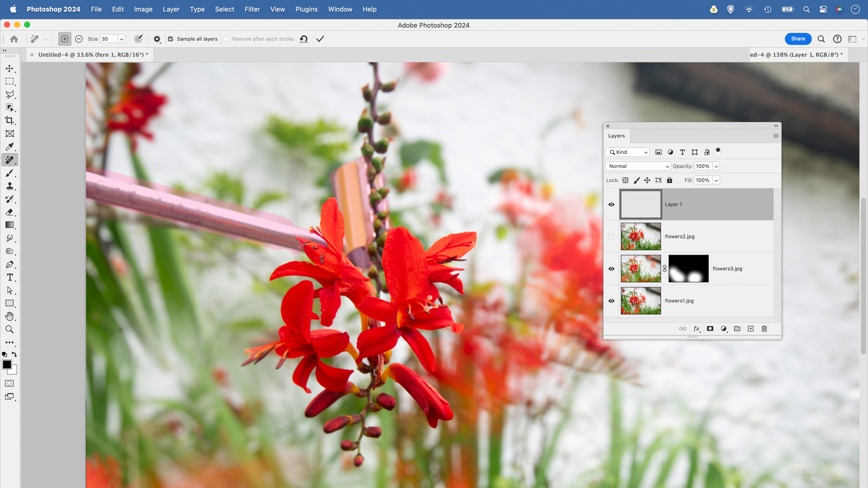Hide the flowers3.jpg layer
The height and width of the screenshot is (488, 868).
click(x=611, y=269)
